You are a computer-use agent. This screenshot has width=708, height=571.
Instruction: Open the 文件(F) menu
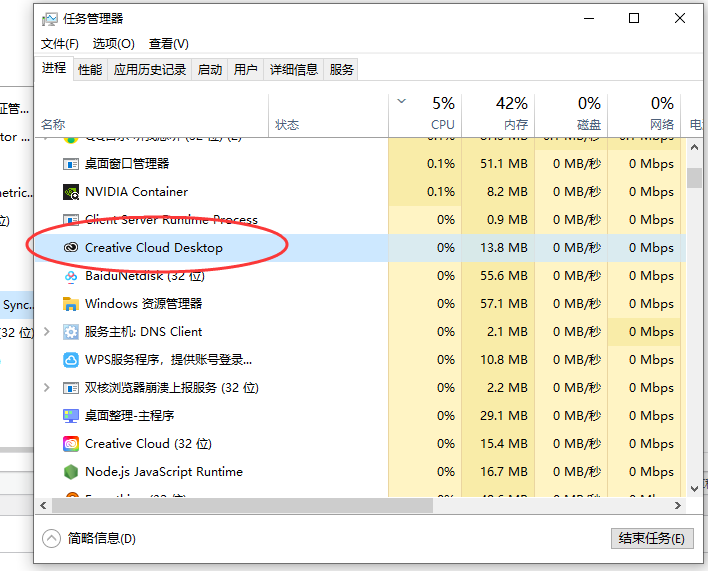(60, 44)
